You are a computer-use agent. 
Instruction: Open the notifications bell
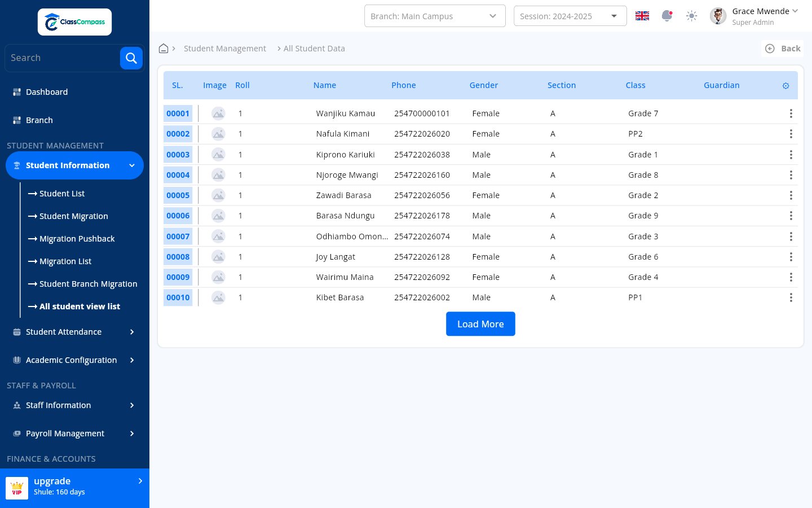[x=667, y=16]
